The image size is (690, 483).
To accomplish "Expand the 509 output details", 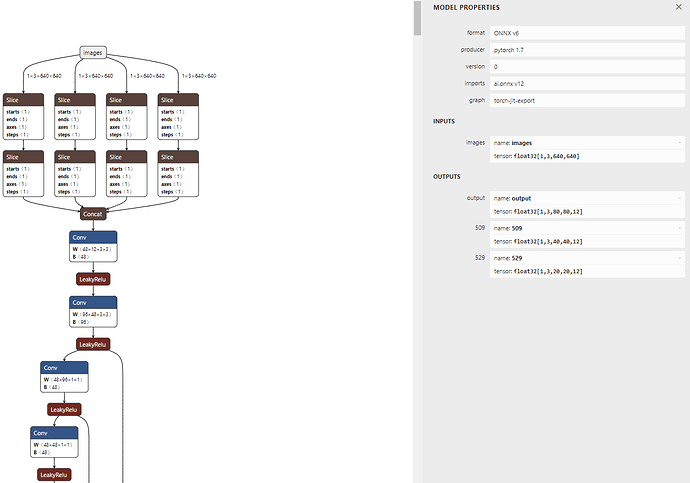I will point(679,228).
